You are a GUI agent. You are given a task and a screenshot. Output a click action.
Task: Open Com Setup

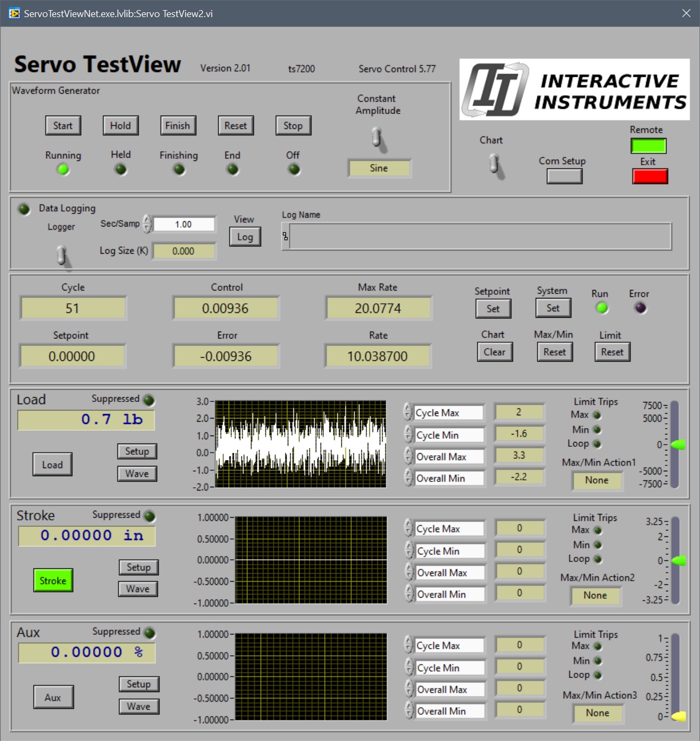point(564,175)
